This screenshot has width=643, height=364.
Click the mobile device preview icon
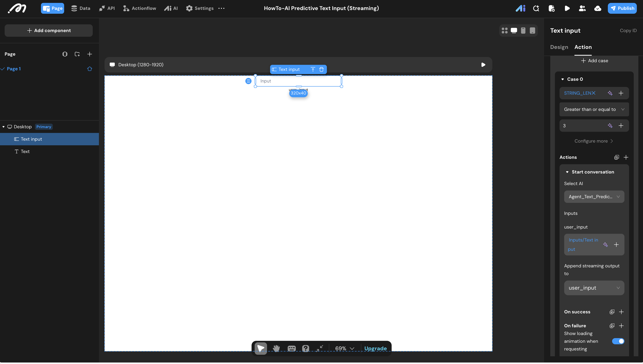tap(523, 31)
